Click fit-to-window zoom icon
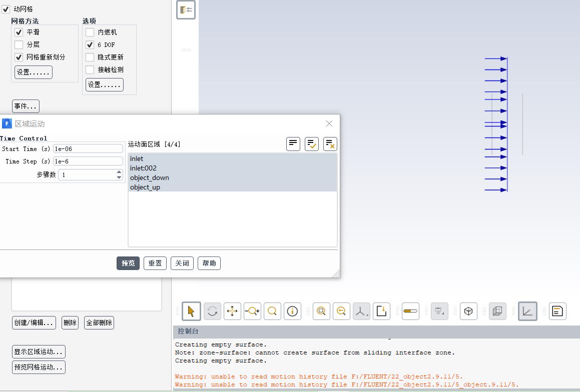 pos(321,311)
